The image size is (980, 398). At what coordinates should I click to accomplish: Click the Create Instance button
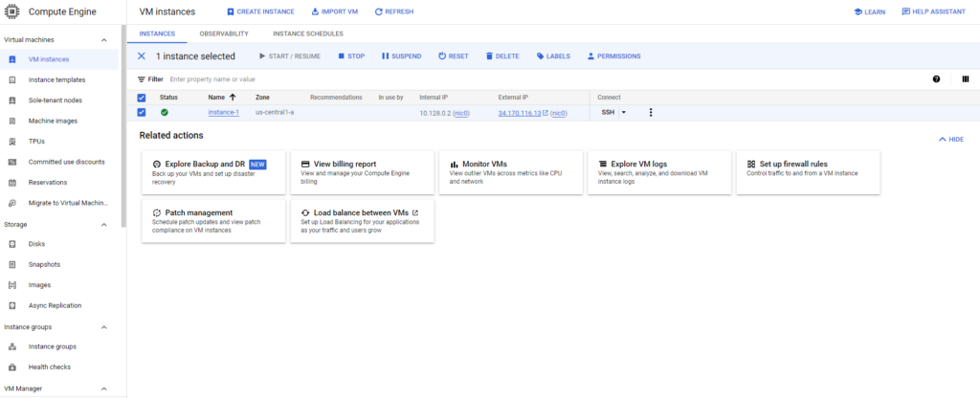(x=260, y=11)
